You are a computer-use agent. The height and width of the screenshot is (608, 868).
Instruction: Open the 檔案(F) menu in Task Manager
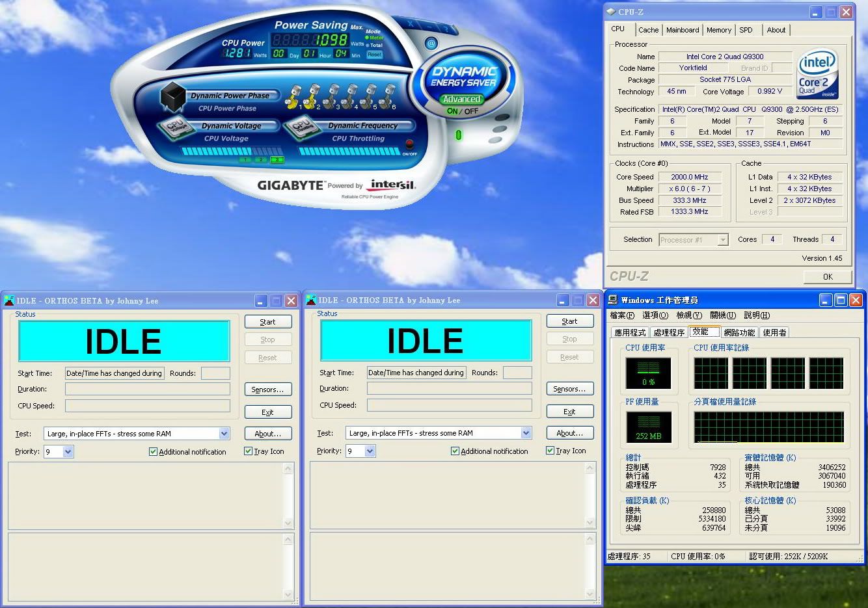tap(622, 315)
